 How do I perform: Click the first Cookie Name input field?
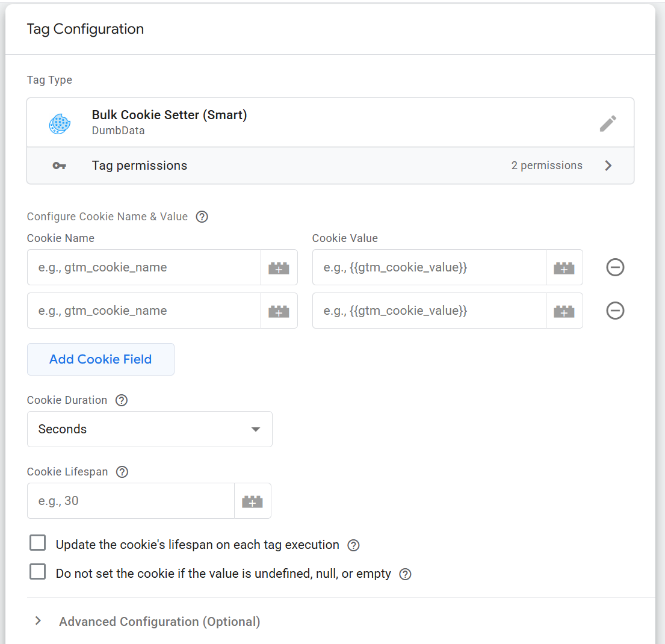[x=144, y=268]
